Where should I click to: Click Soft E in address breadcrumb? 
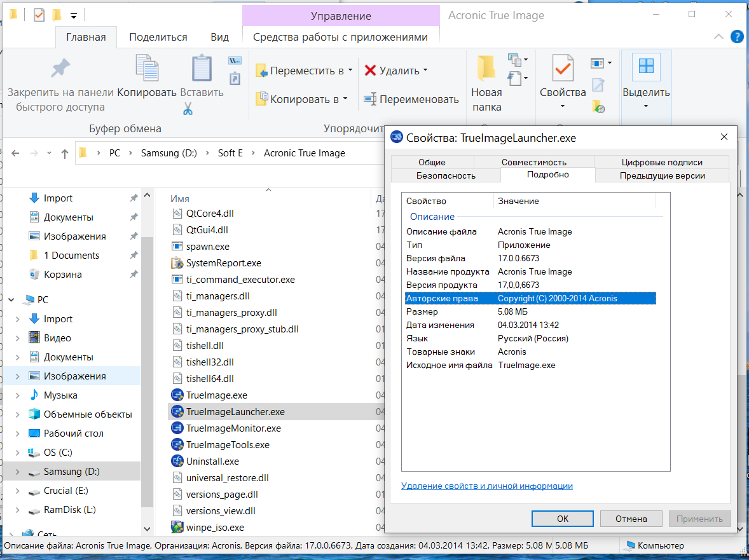230,153
